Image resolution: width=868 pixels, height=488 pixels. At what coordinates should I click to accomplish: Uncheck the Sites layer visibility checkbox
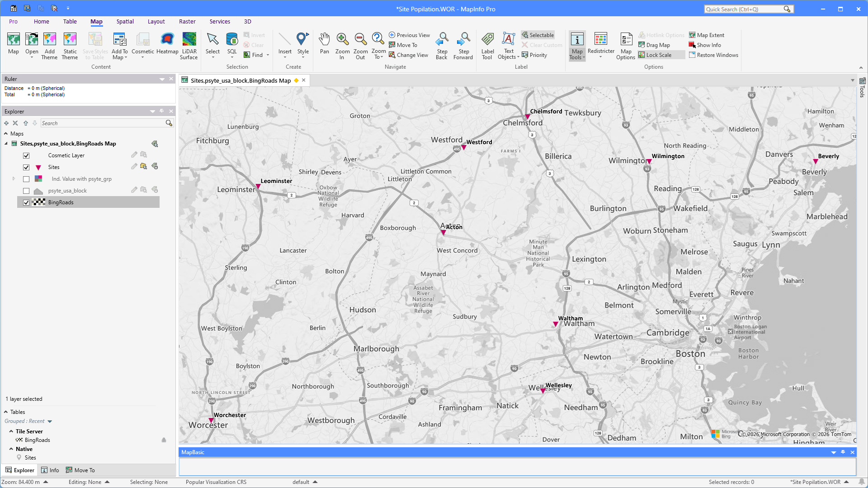click(x=26, y=167)
